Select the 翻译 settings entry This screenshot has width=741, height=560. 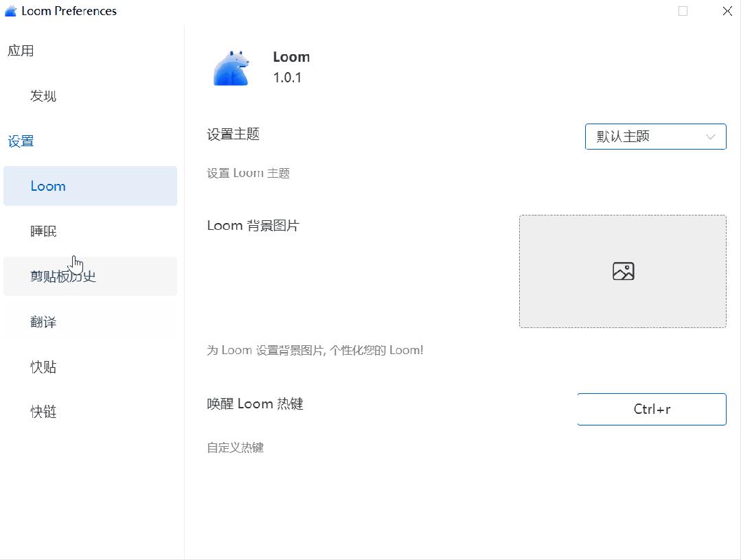[43, 321]
